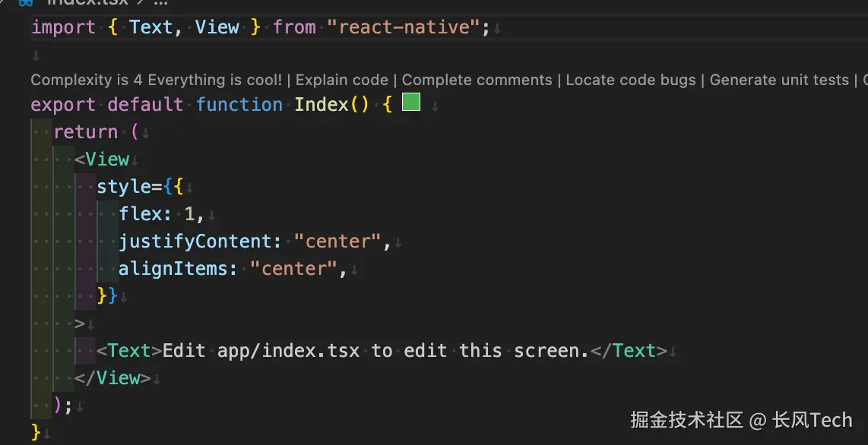Click the export keyword
This screenshot has height=445, width=868.
point(63,104)
